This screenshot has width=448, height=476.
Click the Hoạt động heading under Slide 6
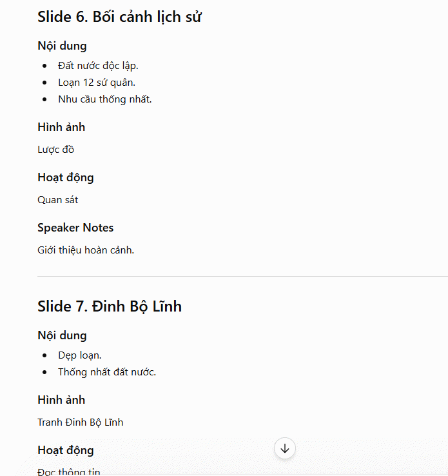click(x=66, y=177)
